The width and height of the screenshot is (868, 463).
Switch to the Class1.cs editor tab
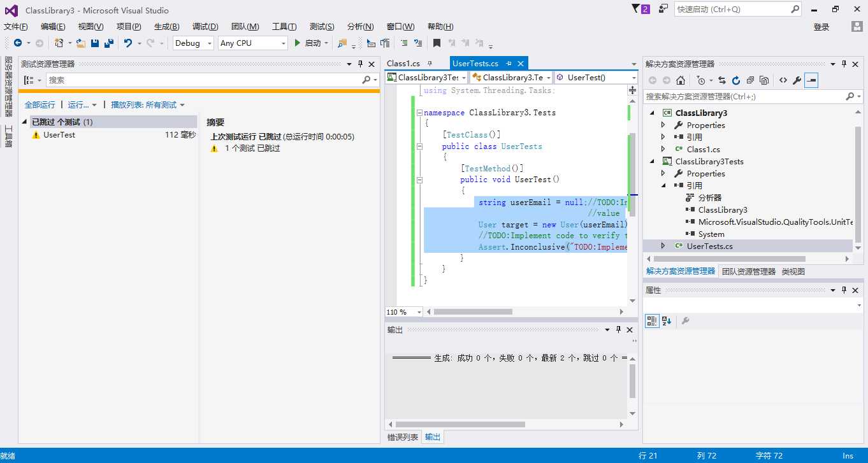click(x=403, y=63)
